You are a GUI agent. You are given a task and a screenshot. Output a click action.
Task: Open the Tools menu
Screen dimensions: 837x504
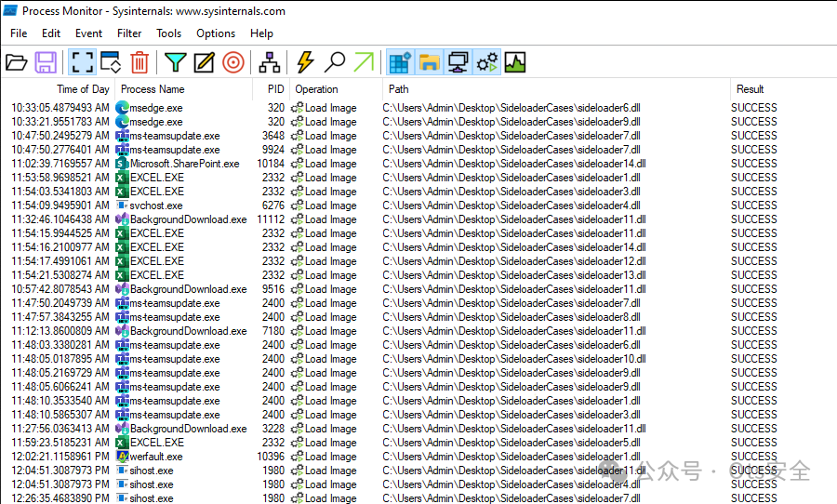[x=168, y=33]
